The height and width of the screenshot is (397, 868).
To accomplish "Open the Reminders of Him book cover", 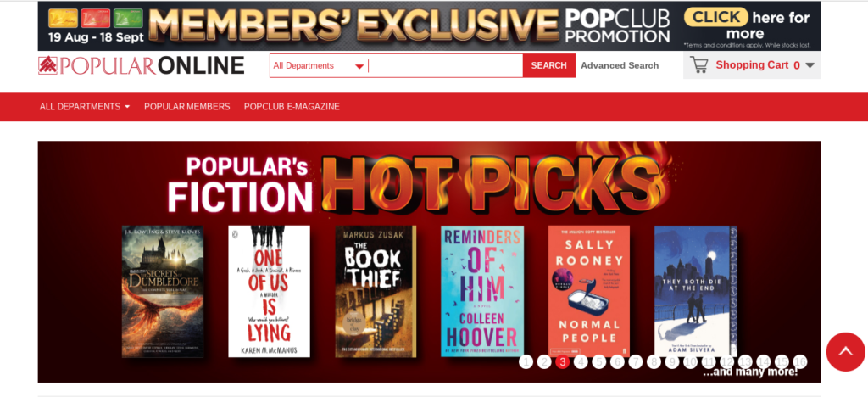I will 481,291.
